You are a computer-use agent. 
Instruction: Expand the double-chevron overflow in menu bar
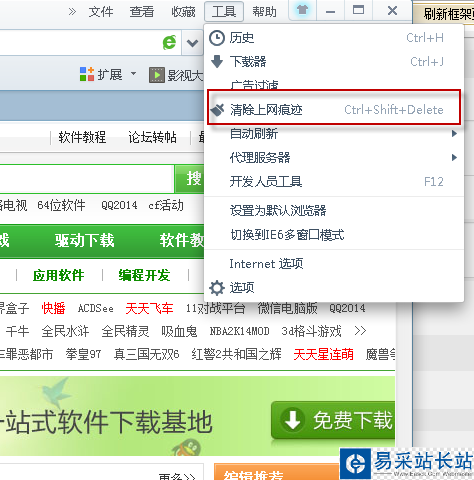[x=72, y=12]
